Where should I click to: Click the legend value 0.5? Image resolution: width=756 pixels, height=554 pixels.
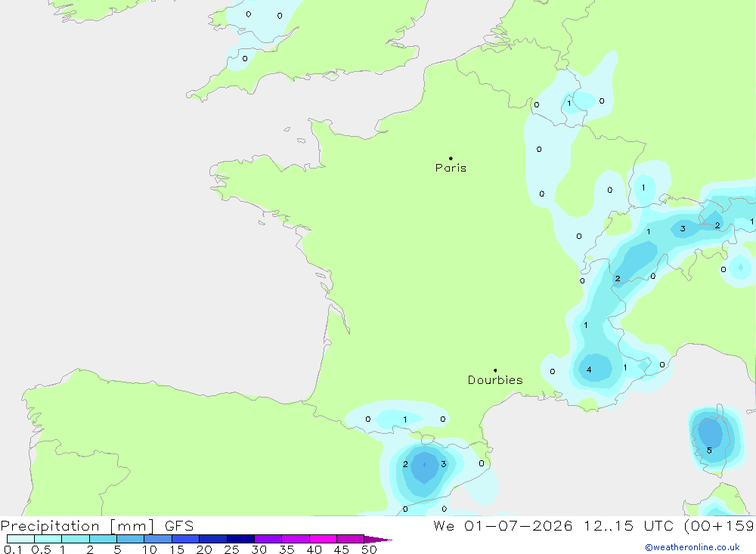41,549
